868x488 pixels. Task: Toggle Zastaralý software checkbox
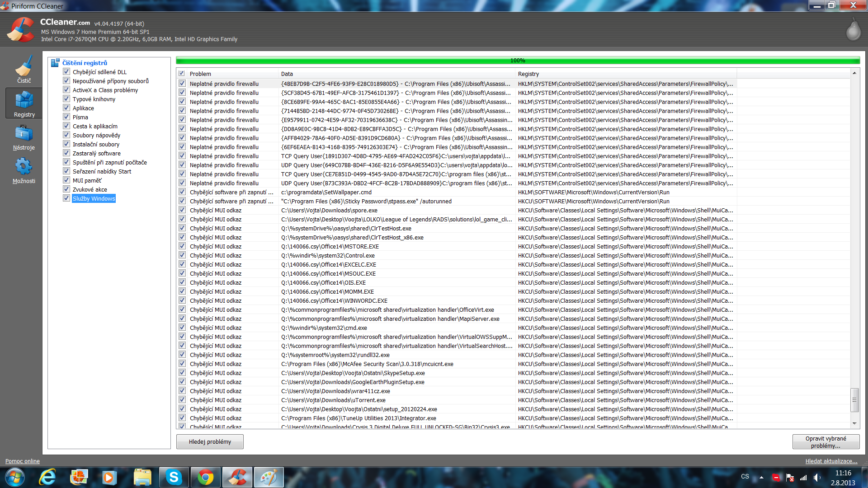coord(66,153)
